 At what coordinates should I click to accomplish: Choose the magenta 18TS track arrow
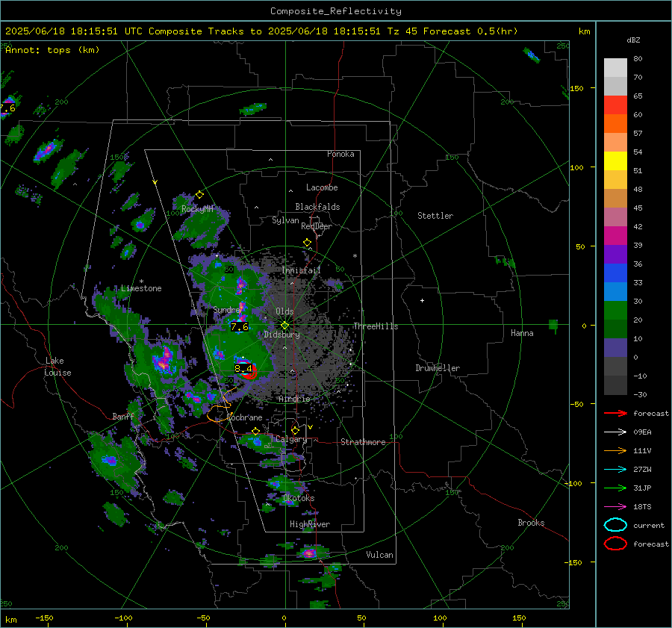point(615,507)
